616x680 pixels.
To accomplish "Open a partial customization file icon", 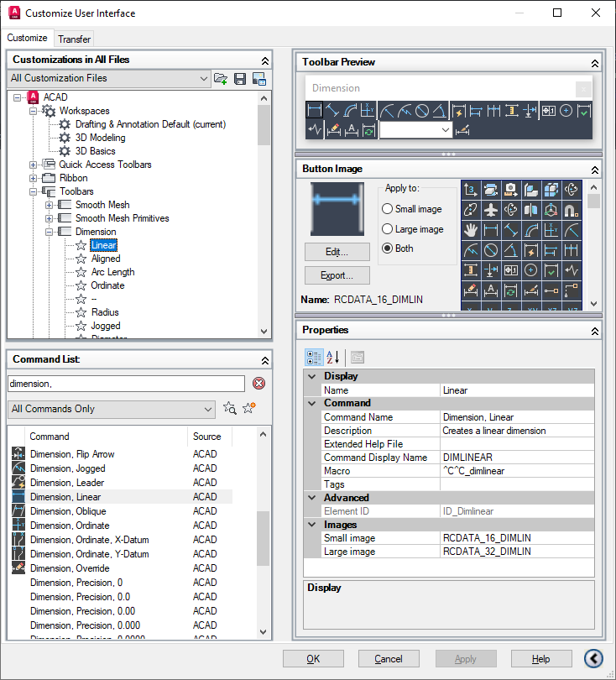I will pos(221,79).
